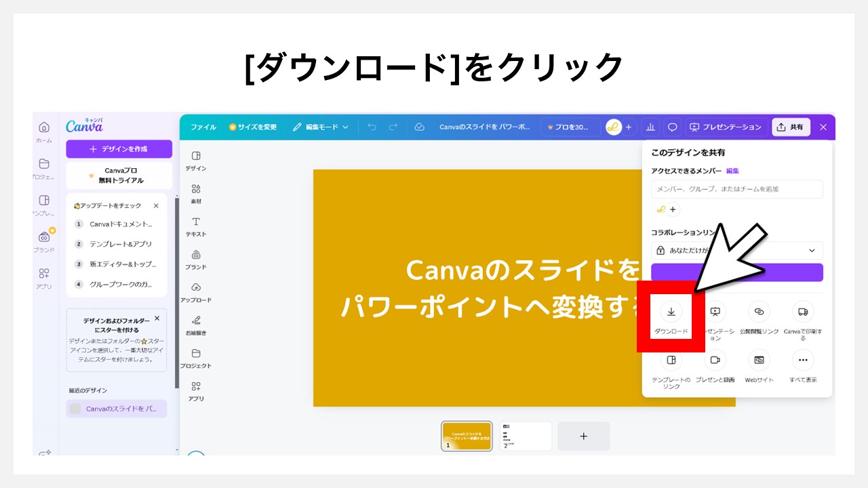Image resolution: width=868 pixels, height=488 pixels.
Task: Click the テンプレートのリンク icon
Action: [x=671, y=360]
